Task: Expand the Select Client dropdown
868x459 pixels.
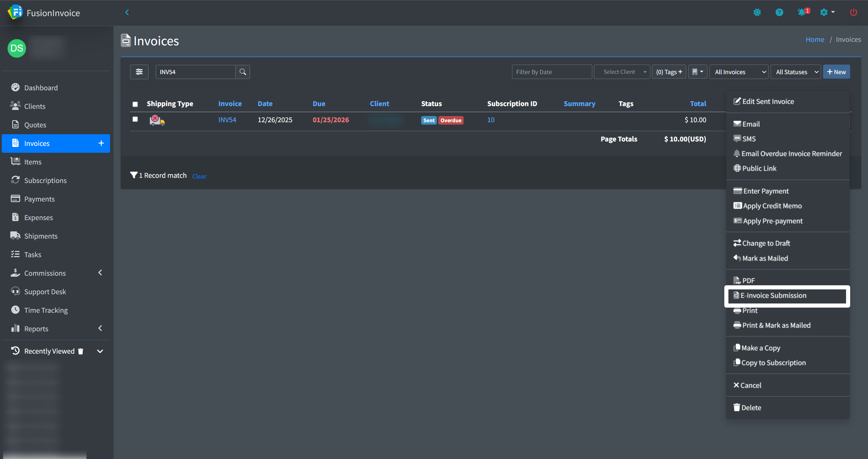Action: tap(621, 72)
